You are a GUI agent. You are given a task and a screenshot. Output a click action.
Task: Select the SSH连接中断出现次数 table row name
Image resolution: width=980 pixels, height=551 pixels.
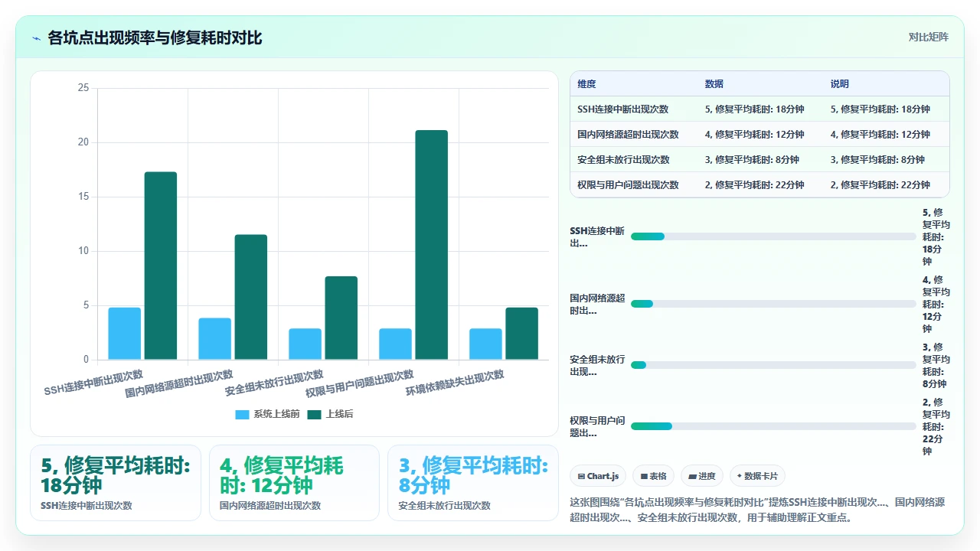pos(623,109)
